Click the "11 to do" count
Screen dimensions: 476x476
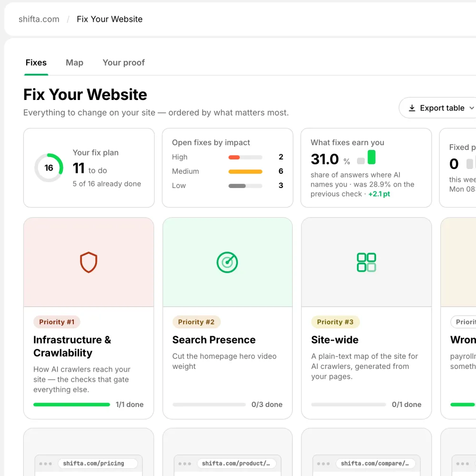90,169
